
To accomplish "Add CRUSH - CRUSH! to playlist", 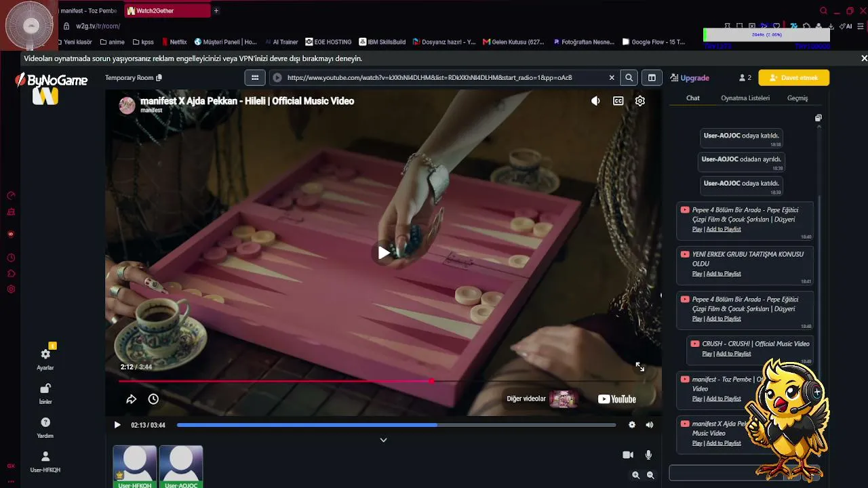I will (734, 354).
